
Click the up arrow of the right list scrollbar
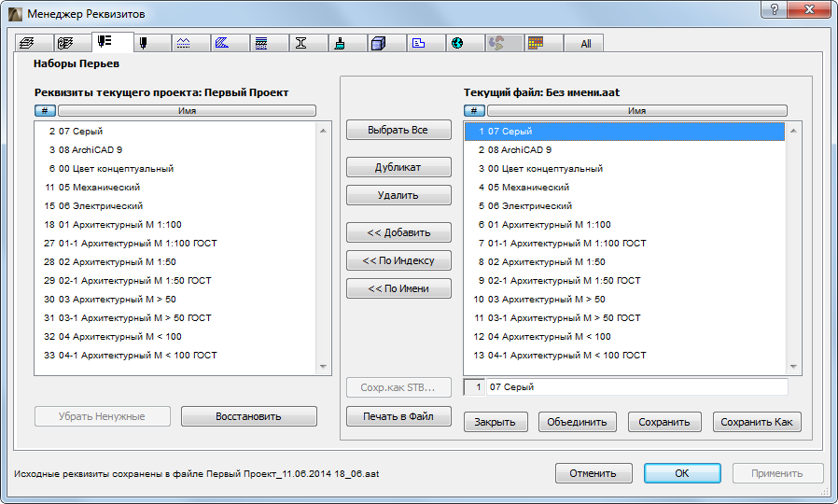(793, 131)
